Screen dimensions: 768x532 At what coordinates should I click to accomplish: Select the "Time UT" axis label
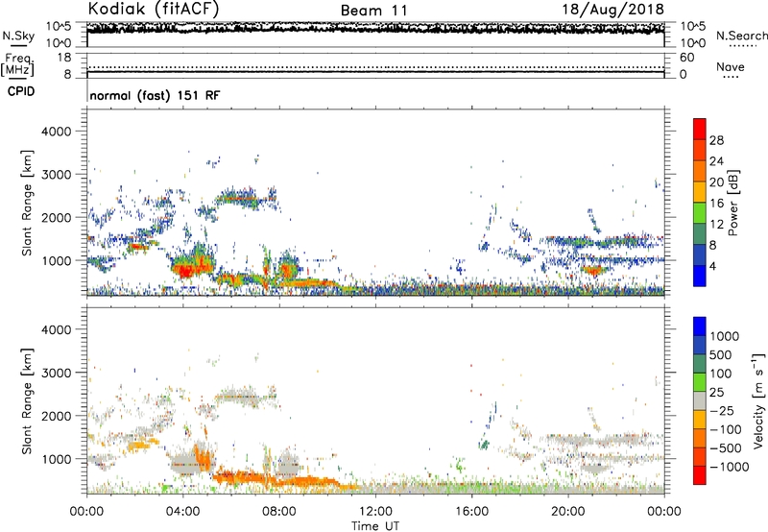(375, 526)
